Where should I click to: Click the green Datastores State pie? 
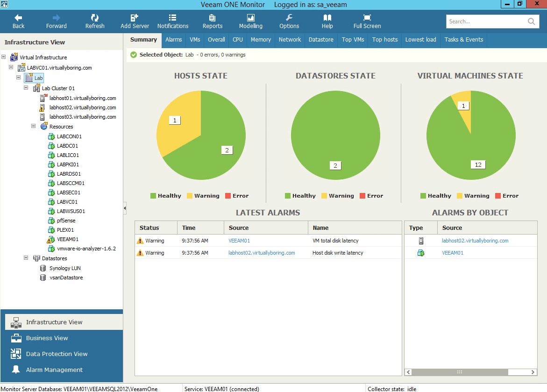click(335, 135)
